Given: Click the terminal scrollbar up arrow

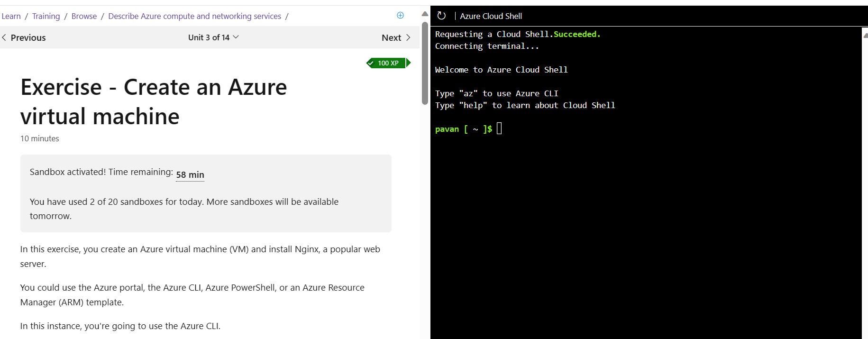Looking at the screenshot, I should (865, 35).
